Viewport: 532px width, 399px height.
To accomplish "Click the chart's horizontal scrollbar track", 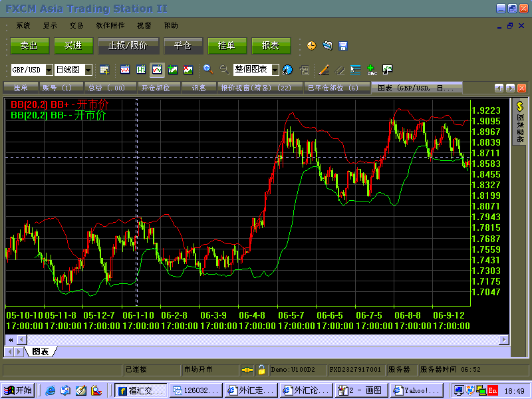I will point(266,340).
